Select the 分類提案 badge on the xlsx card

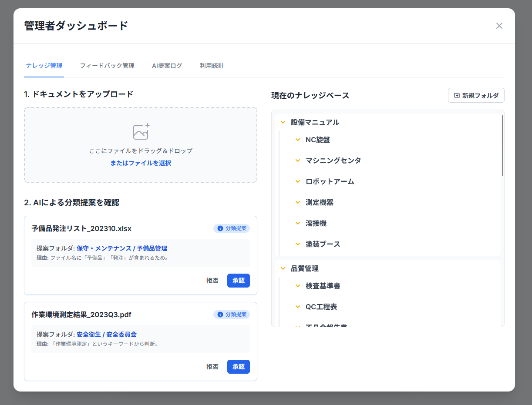click(x=232, y=228)
